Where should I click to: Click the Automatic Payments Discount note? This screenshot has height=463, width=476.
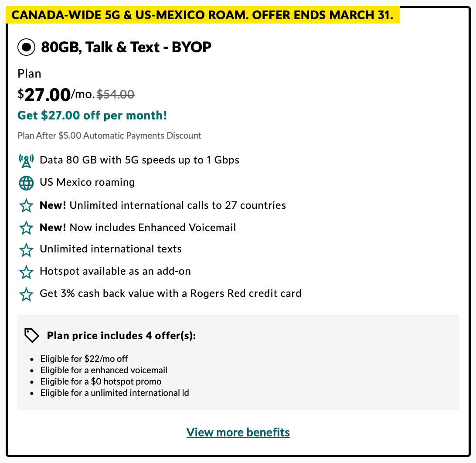(x=109, y=136)
